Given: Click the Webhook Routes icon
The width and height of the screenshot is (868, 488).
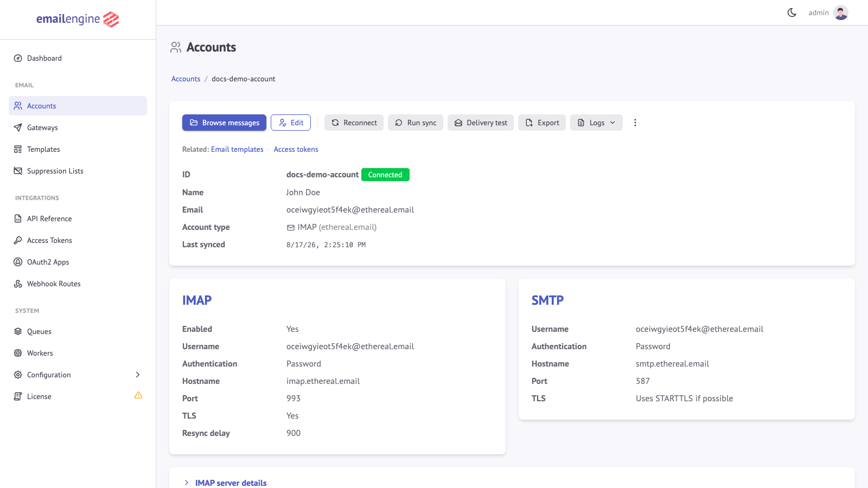Looking at the screenshot, I should 18,284.
